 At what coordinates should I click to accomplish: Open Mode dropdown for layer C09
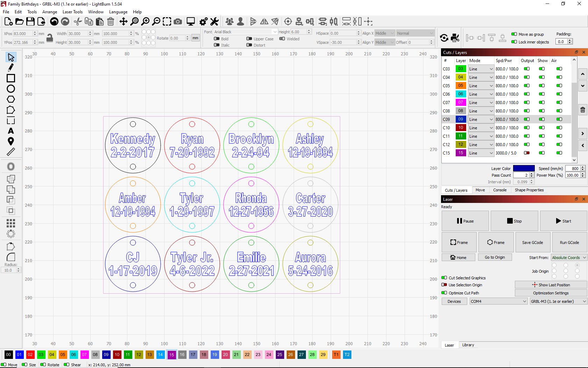(x=481, y=120)
